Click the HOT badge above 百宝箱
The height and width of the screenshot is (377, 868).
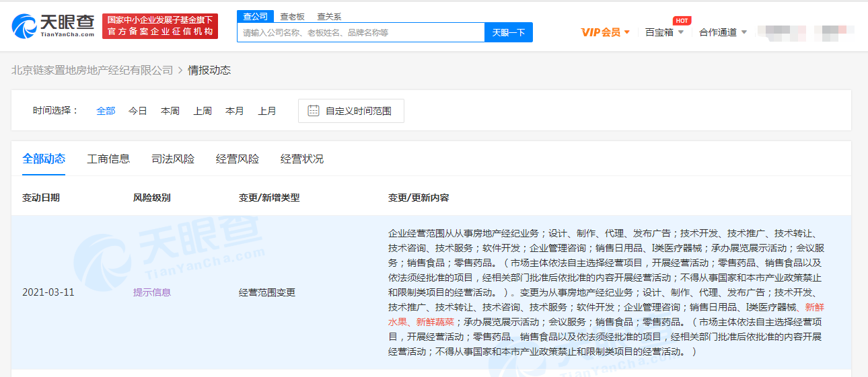tap(682, 20)
